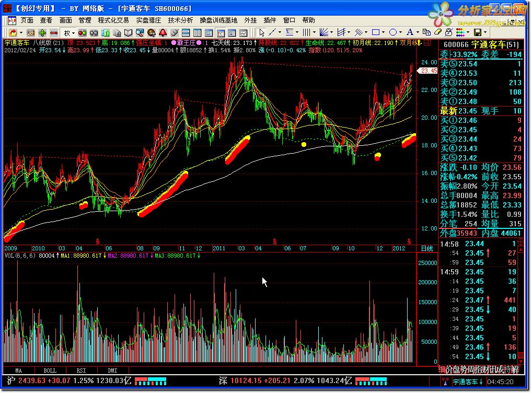Click the copy drawings icon

[x=426, y=32]
